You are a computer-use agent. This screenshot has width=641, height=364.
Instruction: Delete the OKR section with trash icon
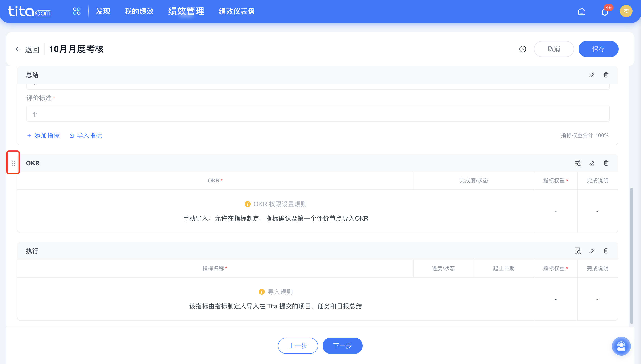(x=606, y=163)
